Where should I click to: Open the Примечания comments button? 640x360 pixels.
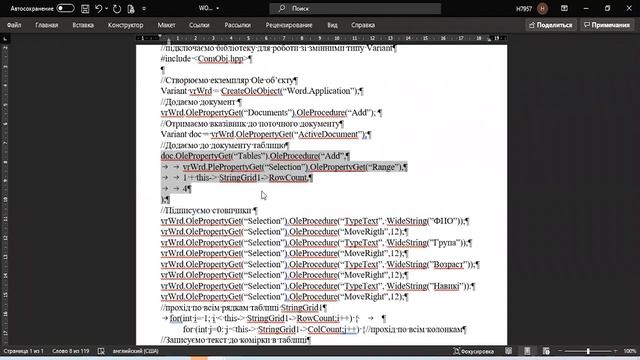click(x=607, y=25)
